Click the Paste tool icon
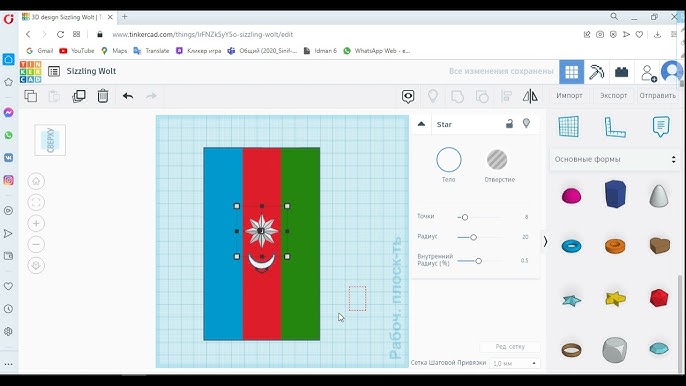This screenshot has height=386, width=686. click(x=54, y=96)
